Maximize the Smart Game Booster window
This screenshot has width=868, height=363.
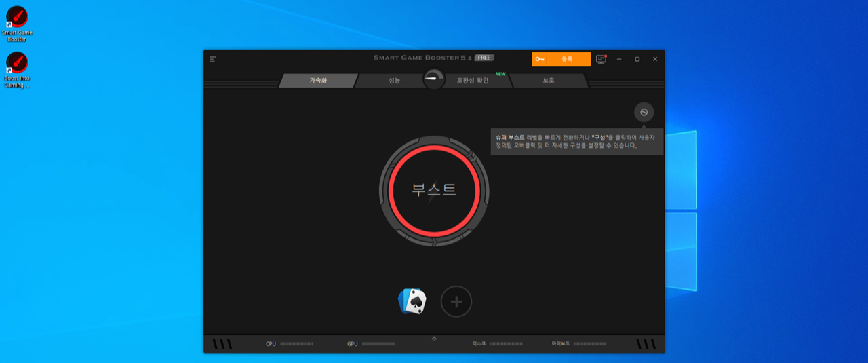[637, 59]
